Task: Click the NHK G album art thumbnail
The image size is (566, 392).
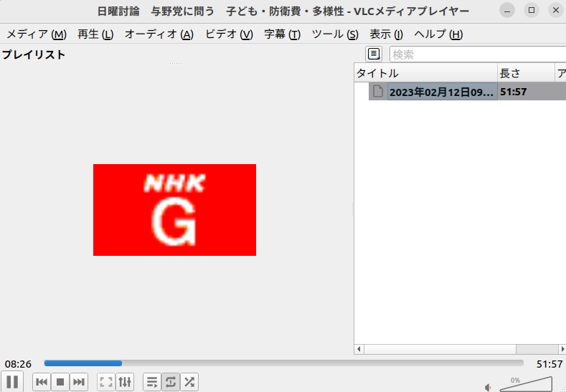Action: 175,210
